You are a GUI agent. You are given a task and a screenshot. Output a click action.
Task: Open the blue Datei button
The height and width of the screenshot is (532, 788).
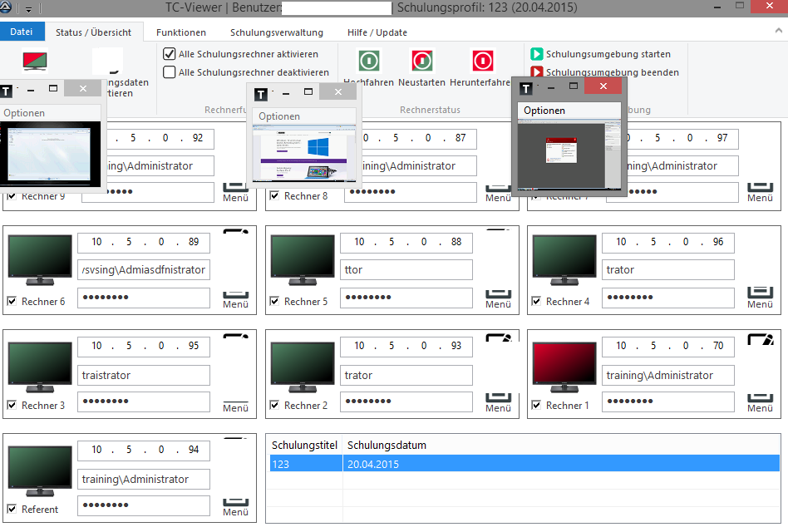22,32
